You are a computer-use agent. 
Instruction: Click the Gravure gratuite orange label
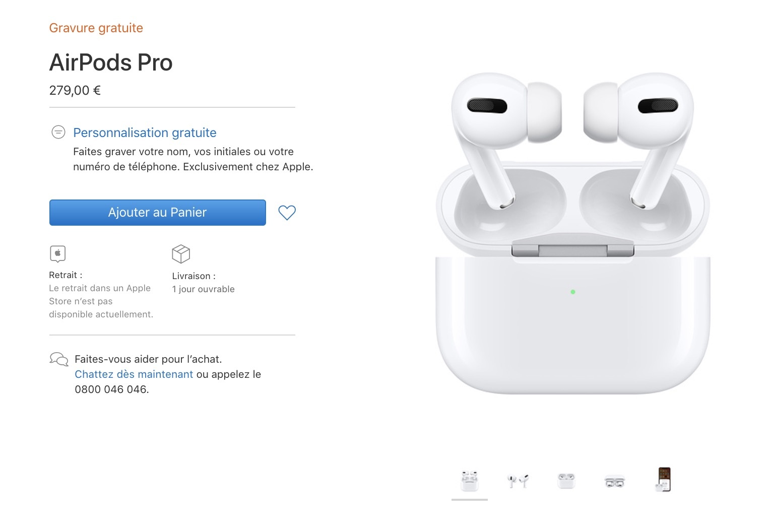96,28
